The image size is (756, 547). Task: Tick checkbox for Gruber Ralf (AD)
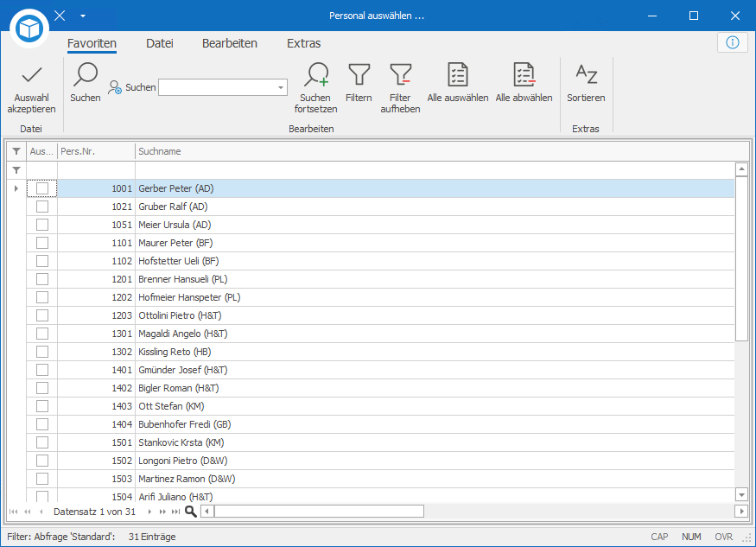[x=42, y=207]
